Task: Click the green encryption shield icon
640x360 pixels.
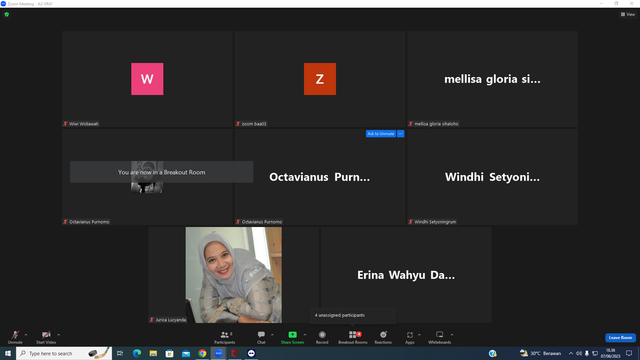Action: [7, 14]
